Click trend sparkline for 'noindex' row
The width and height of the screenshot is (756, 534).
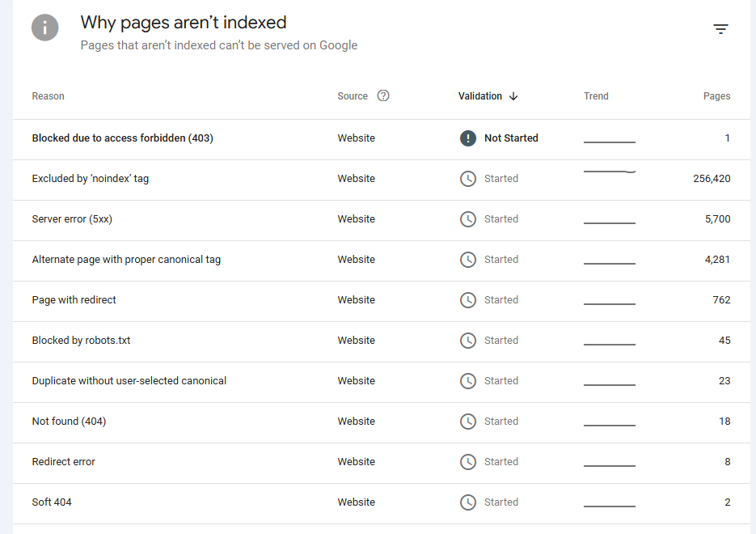[x=609, y=172]
